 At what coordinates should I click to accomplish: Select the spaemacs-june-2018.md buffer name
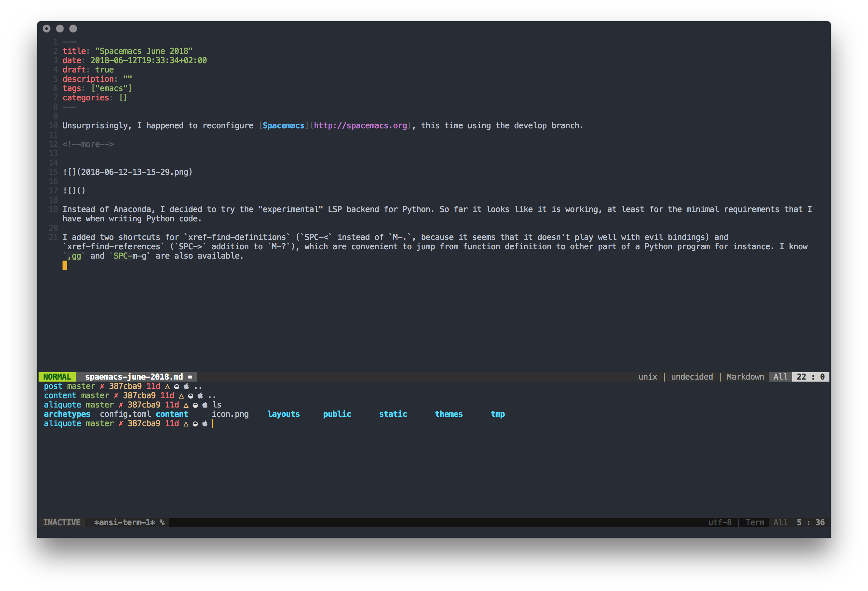pos(134,377)
